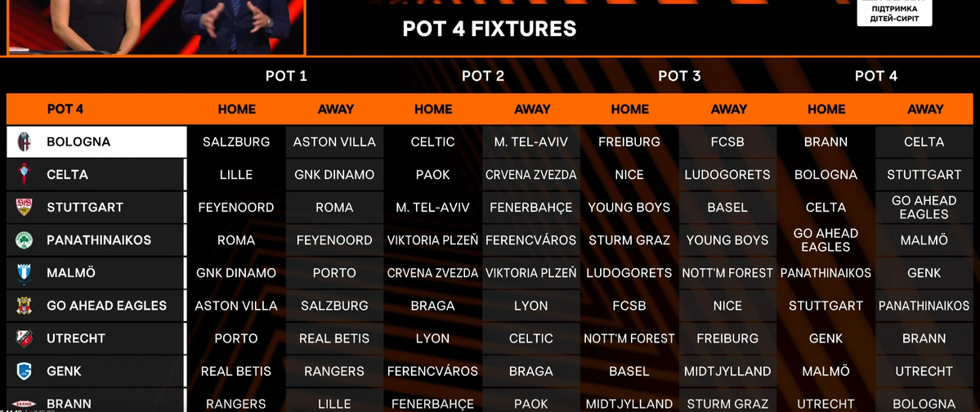Click the Go Ahead Eagles crest icon
Screen dimensions: 980x412
click(x=24, y=306)
